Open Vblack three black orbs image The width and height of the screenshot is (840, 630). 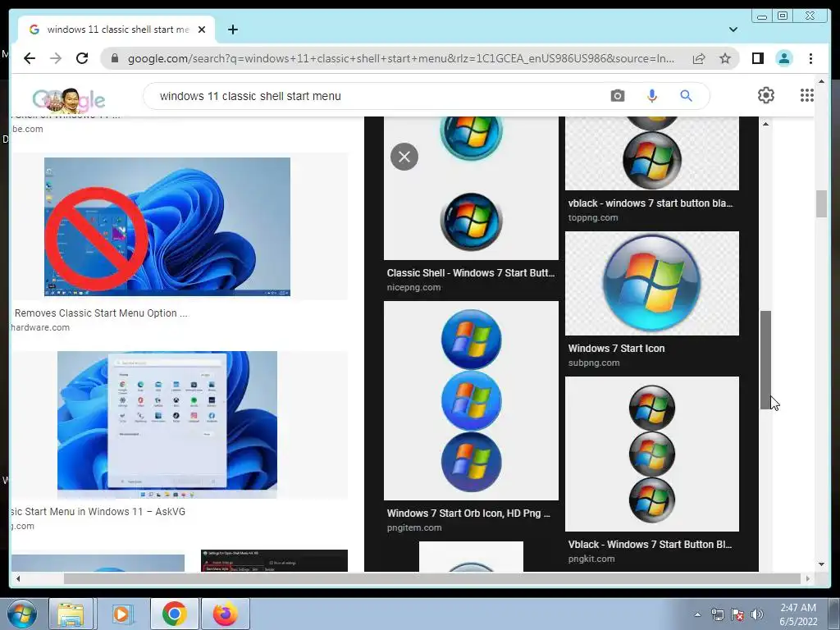pyautogui.click(x=652, y=454)
